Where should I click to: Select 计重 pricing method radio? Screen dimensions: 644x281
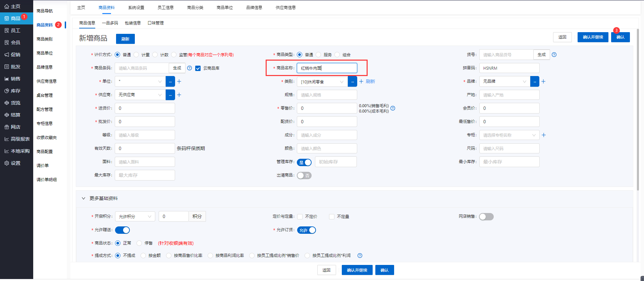pos(136,55)
